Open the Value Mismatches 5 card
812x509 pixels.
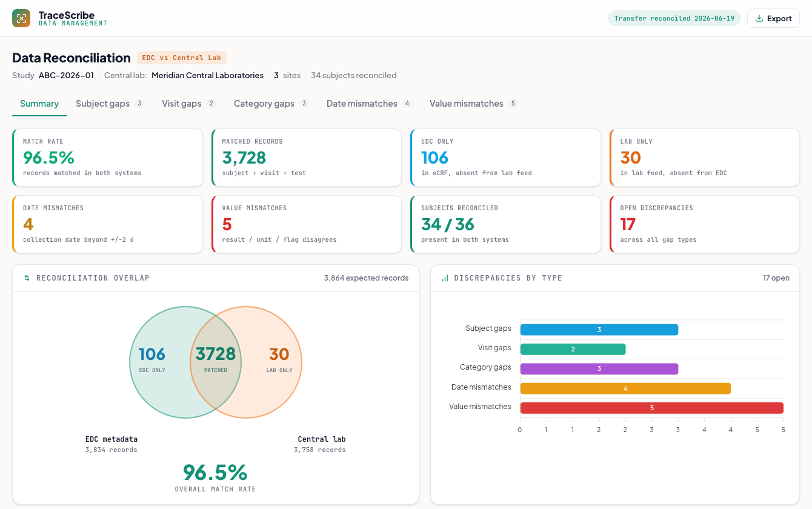307,224
